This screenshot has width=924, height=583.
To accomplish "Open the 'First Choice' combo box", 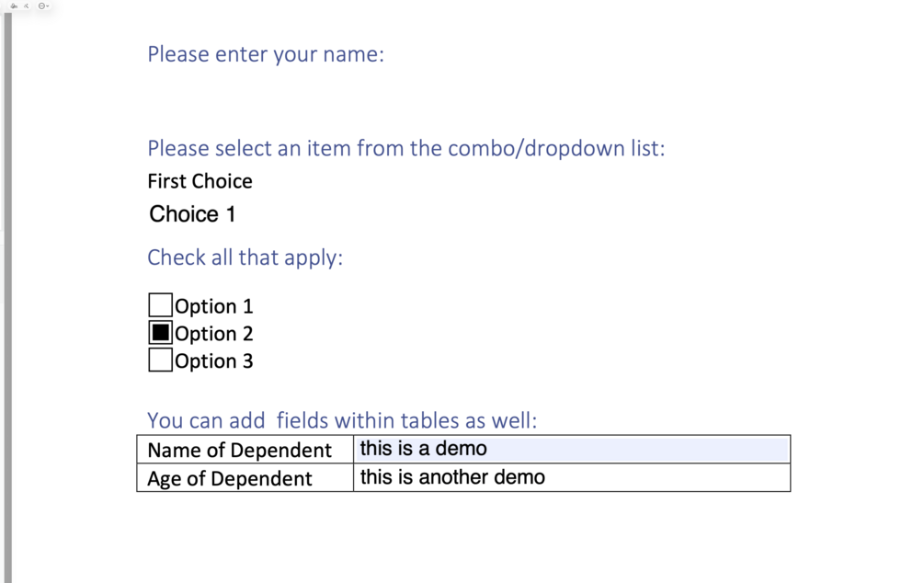I will click(200, 181).
